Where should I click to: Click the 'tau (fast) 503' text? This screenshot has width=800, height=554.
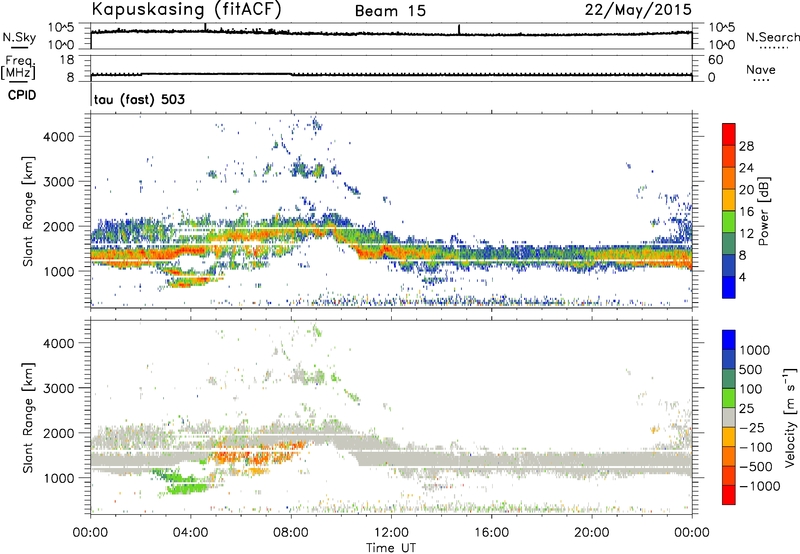click(x=139, y=99)
